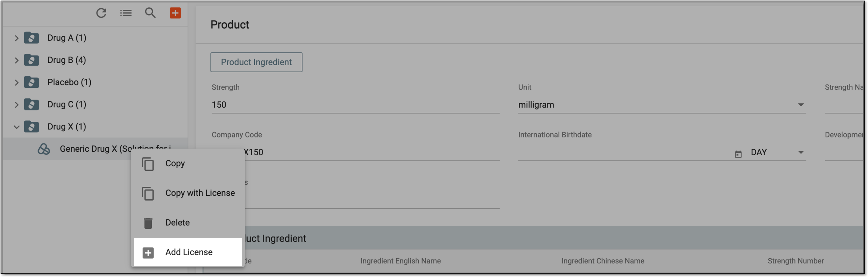
Task: Click the Drug B folder icon
Action: coord(31,60)
